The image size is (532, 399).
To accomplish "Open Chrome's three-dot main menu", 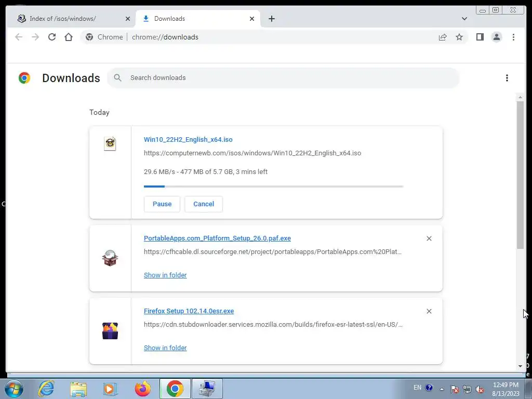I will 513,37.
